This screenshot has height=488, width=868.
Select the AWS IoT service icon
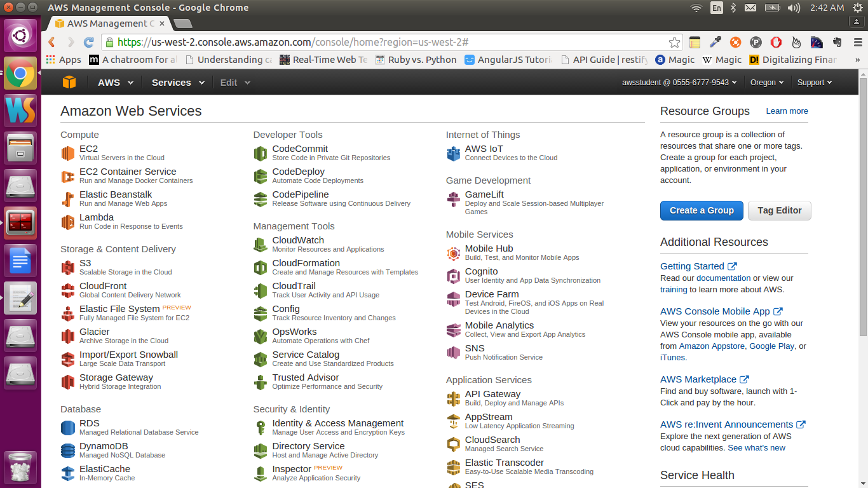click(453, 152)
